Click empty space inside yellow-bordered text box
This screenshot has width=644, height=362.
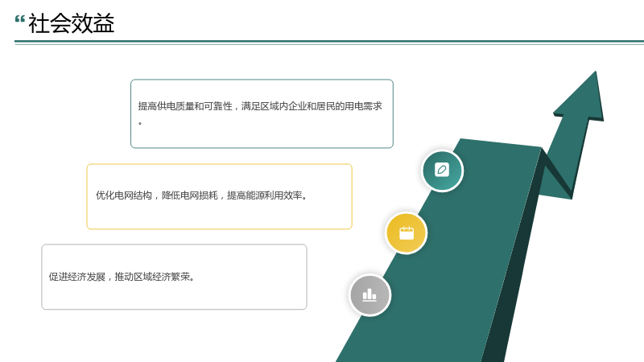tap(219, 216)
